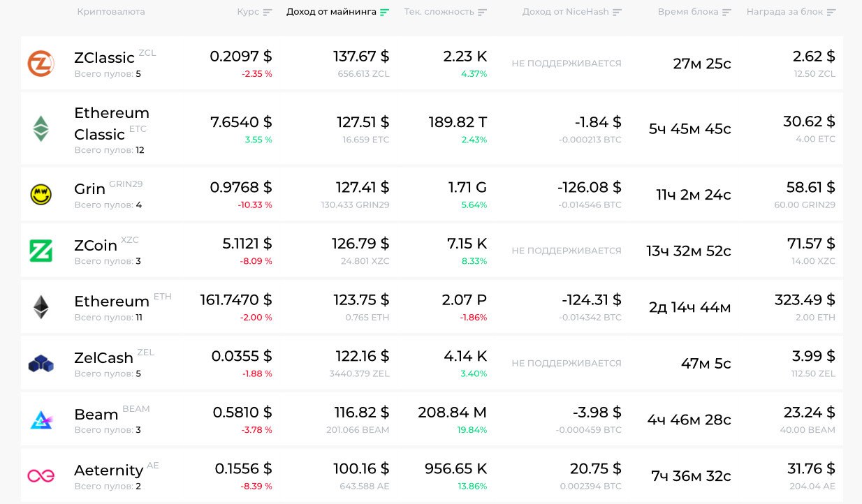Click the NiceHash income -124.31 $

pos(591,299)
